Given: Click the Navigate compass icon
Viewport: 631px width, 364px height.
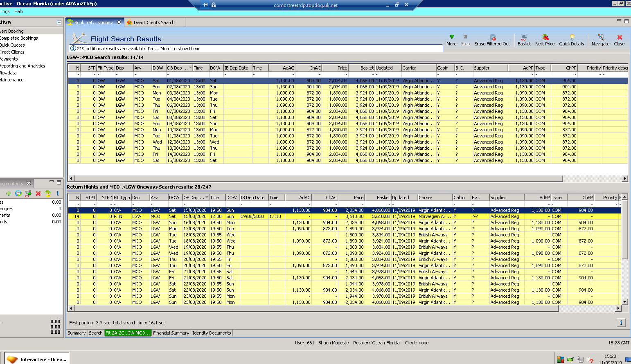Looking at the screenshot, I should point(600,37).
